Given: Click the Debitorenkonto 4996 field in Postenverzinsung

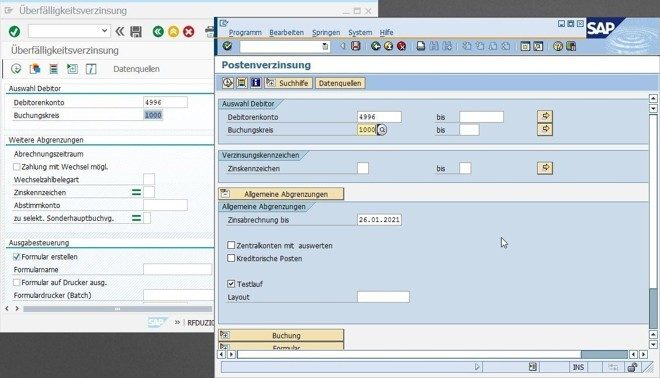Looking at the screenshot, I should 379,117.
